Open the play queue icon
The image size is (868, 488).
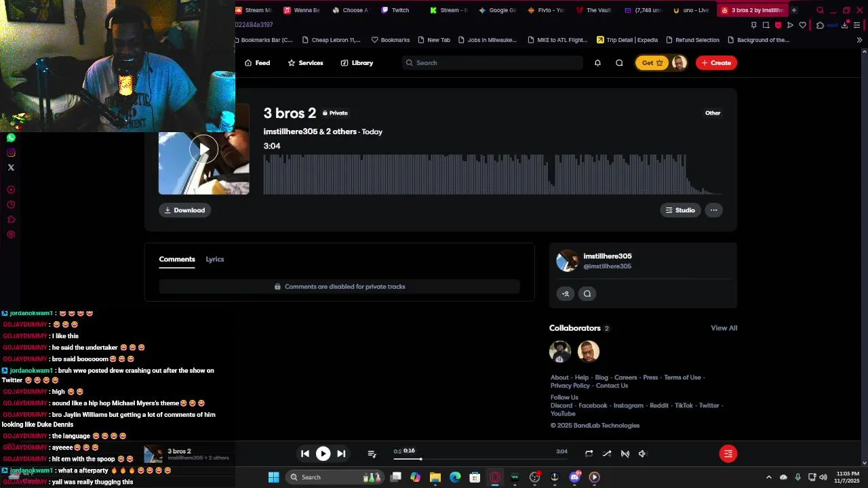click(x=372, y=453)
